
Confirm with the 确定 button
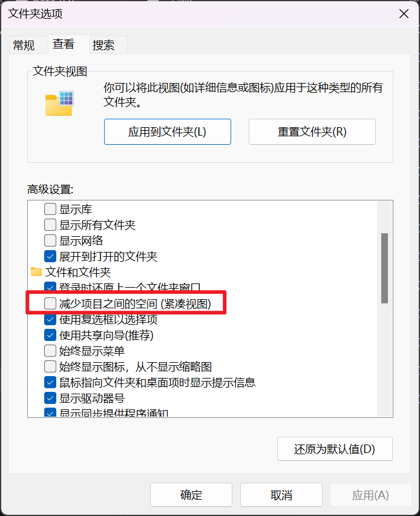click(191, 495)
